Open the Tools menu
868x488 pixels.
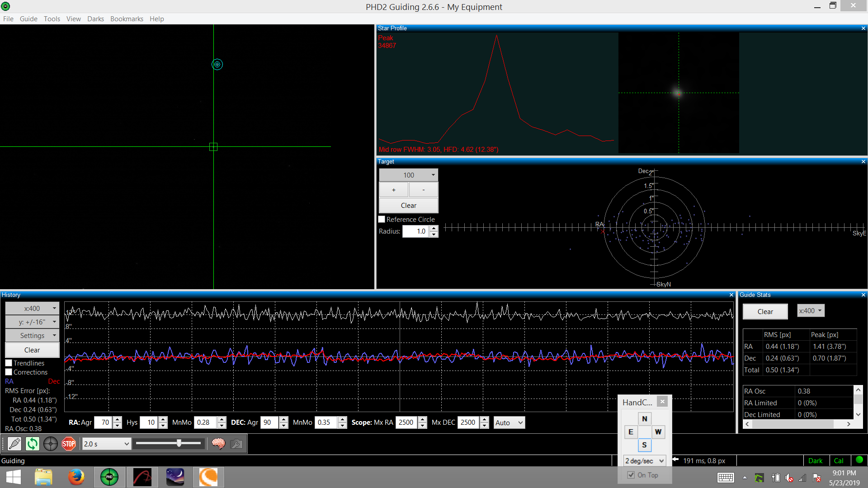tap(52, 19)
